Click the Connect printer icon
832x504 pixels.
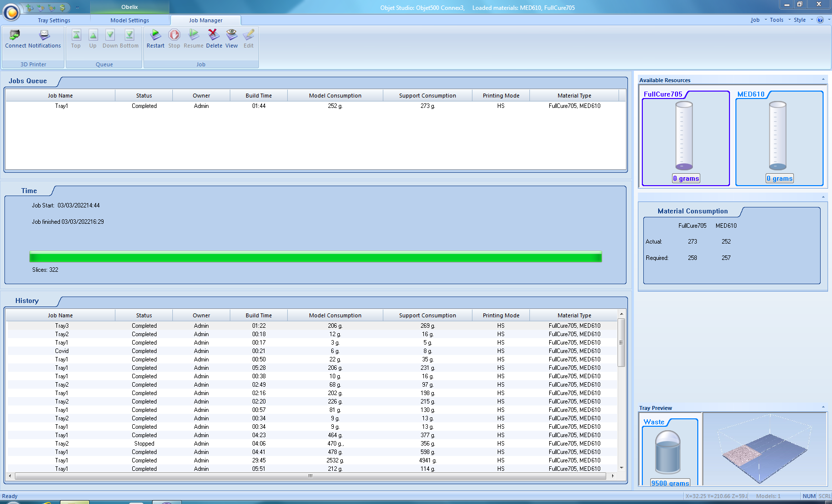coord(15,39)
